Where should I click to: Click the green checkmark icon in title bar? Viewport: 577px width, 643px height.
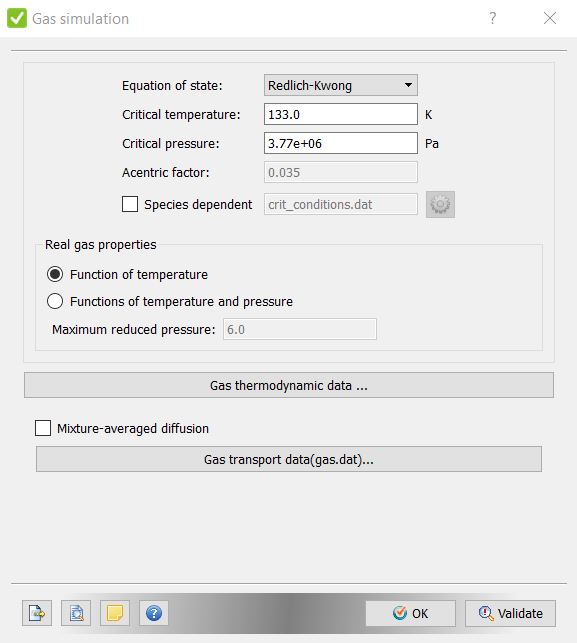pyautogui.click(x=17, y=18)
